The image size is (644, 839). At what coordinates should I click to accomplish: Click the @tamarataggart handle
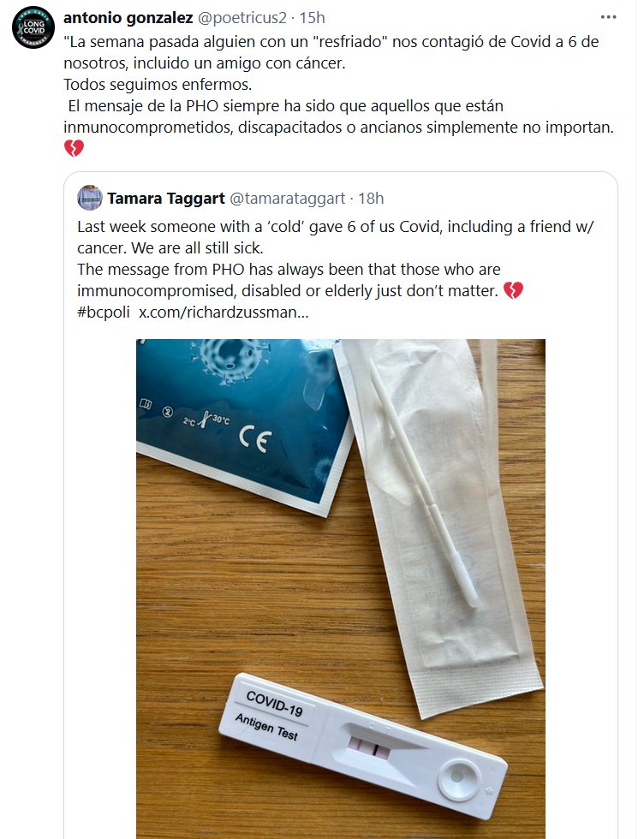click(x=288, y=199)
